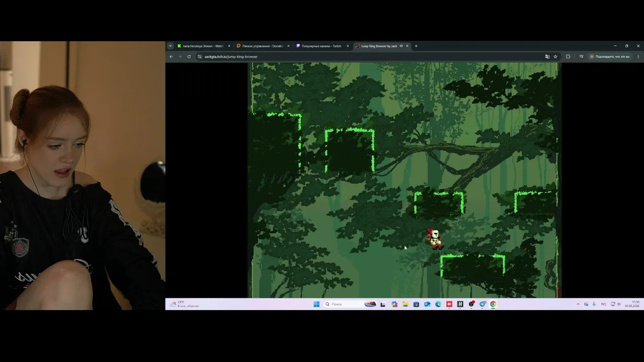Open the clock and date panel

[632, 304]
